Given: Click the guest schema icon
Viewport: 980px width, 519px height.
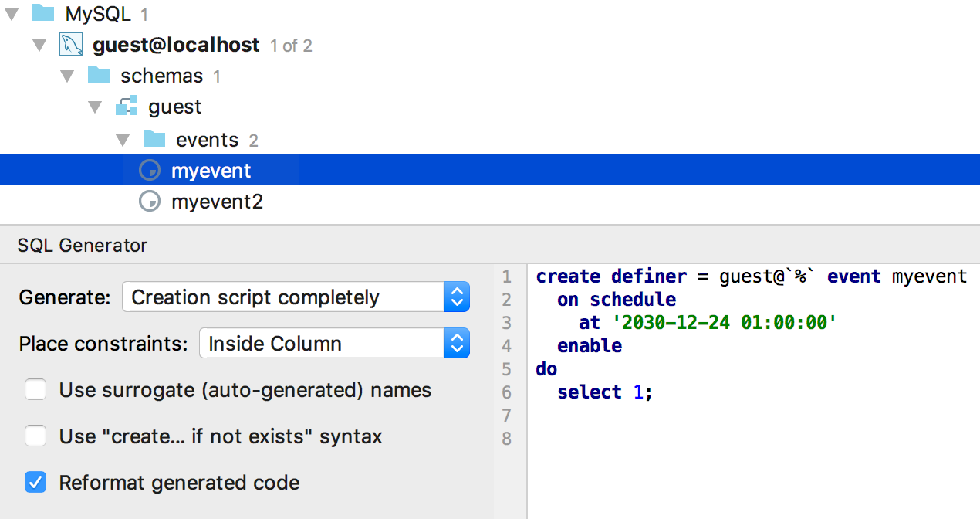Looking at the screenshot, I should tap(127, 106).
